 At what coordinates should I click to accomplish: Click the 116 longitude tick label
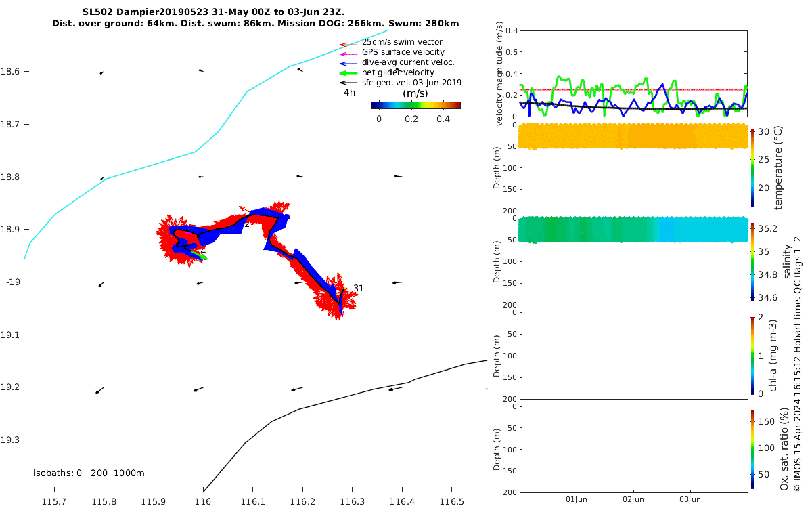pyautogui.click(x=203, y=501)
